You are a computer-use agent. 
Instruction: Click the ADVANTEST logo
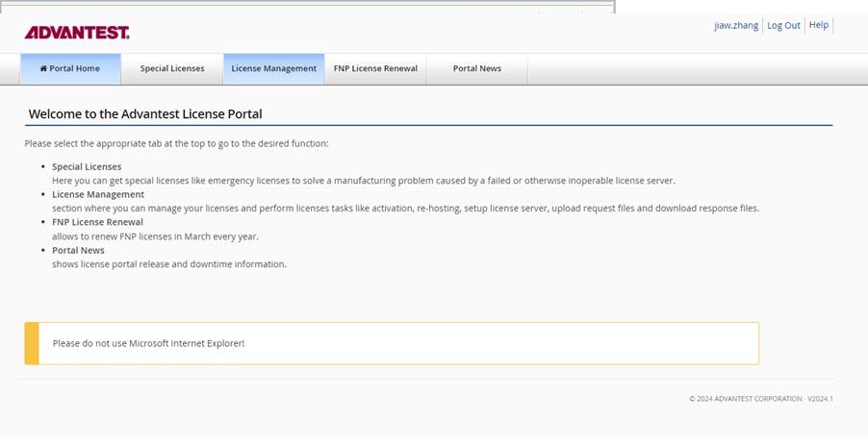pos(77,33)
